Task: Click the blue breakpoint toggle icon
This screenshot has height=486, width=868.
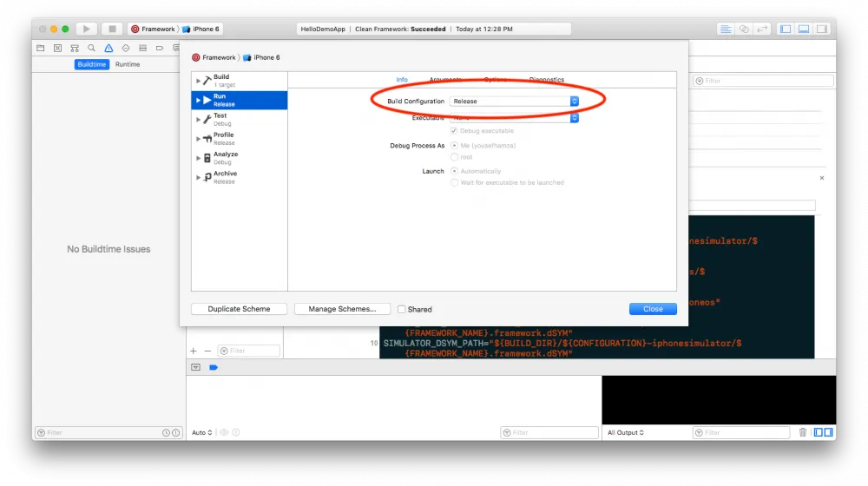Action: 214,368
